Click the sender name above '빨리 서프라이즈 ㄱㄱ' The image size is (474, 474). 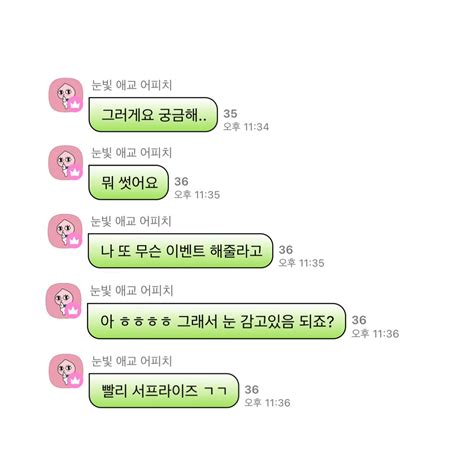132,361
